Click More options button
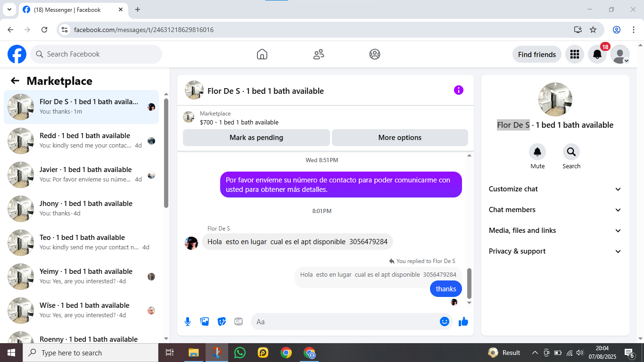Viewport: 644px width, 362px height. (x=400, y=138)
